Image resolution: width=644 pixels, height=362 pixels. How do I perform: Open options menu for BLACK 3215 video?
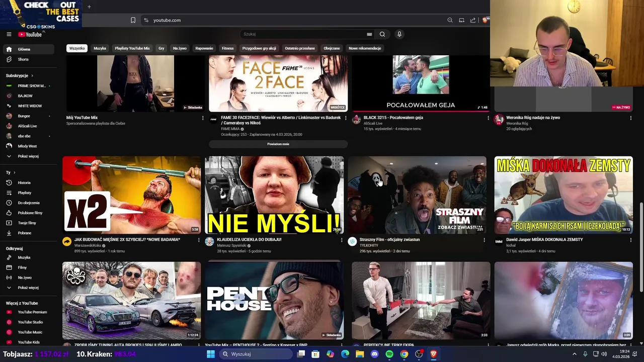point(488,118)
